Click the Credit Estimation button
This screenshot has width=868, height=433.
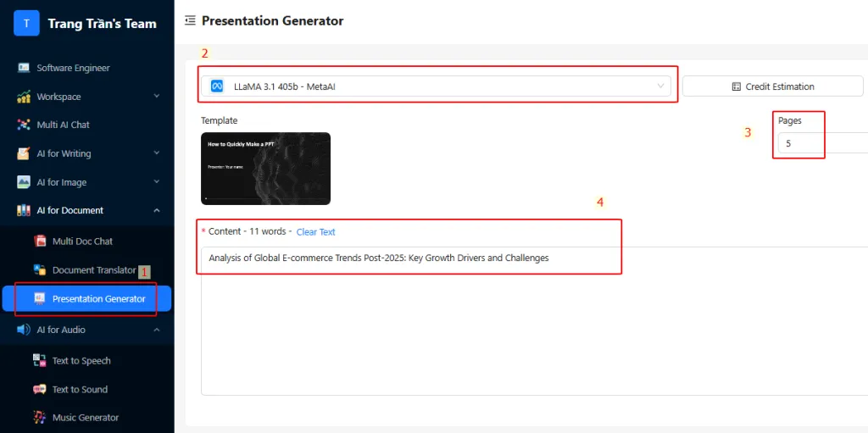[773, 86]
